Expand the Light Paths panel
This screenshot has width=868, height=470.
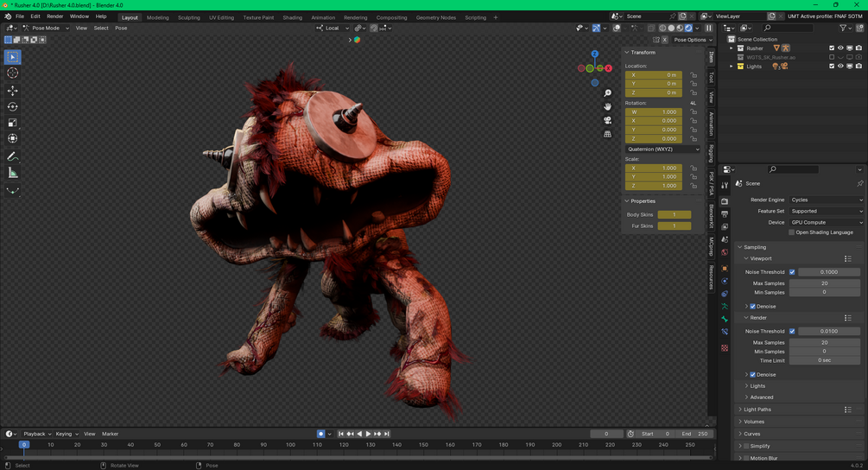[x=757, y=410]
